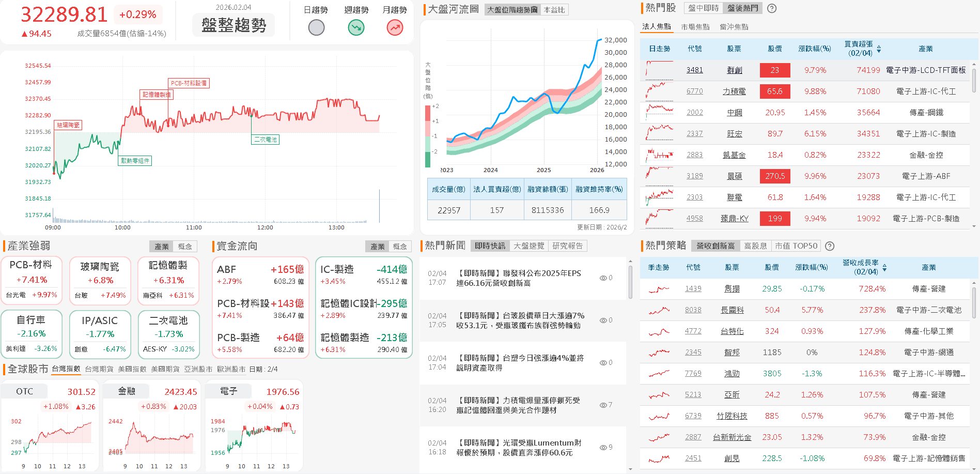Switch 產業強弱 panel to 概念 view
The image size is (980, 474).
(x=185, y=246)
